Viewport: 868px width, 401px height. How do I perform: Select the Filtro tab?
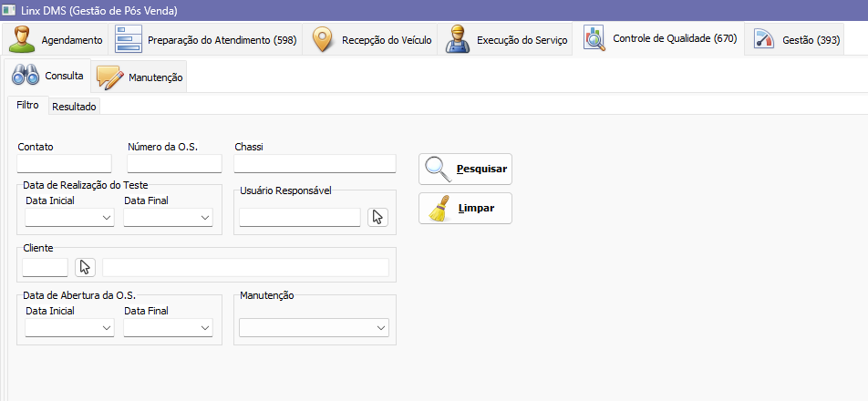[27, 105]
